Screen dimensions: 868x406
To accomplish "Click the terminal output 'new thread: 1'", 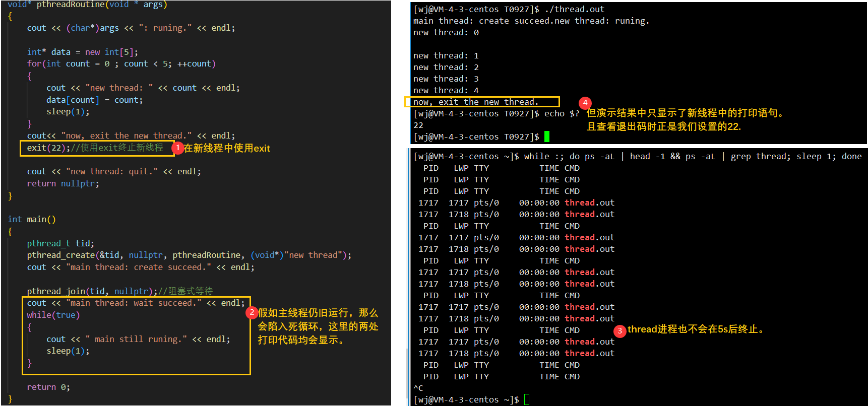I will [x=446, y=55].
